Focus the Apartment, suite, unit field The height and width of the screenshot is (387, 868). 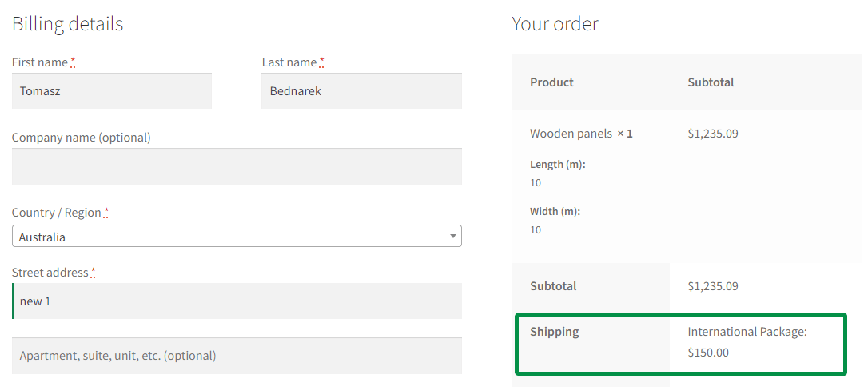point(237,356)
